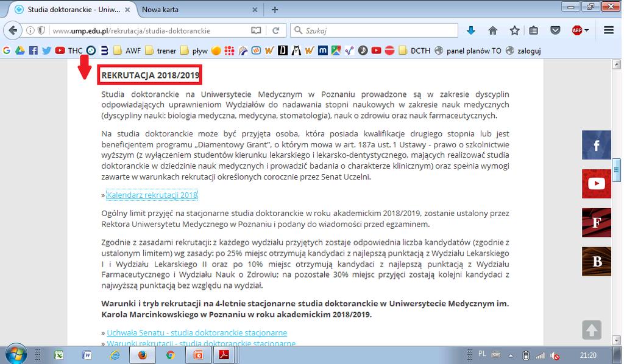
Task: Click the page scrollbar down arrow
Action: pos(616,340)
